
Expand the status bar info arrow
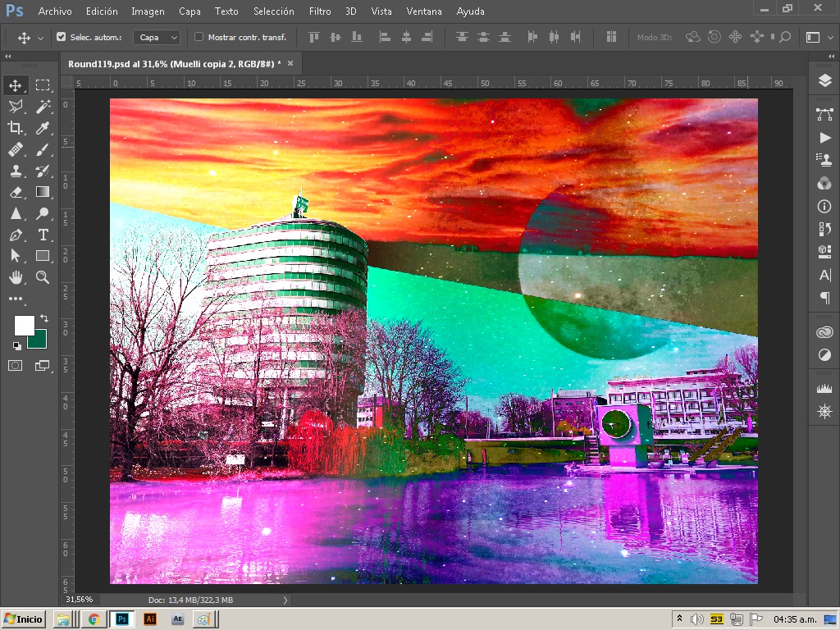click(x=285, y=600)
